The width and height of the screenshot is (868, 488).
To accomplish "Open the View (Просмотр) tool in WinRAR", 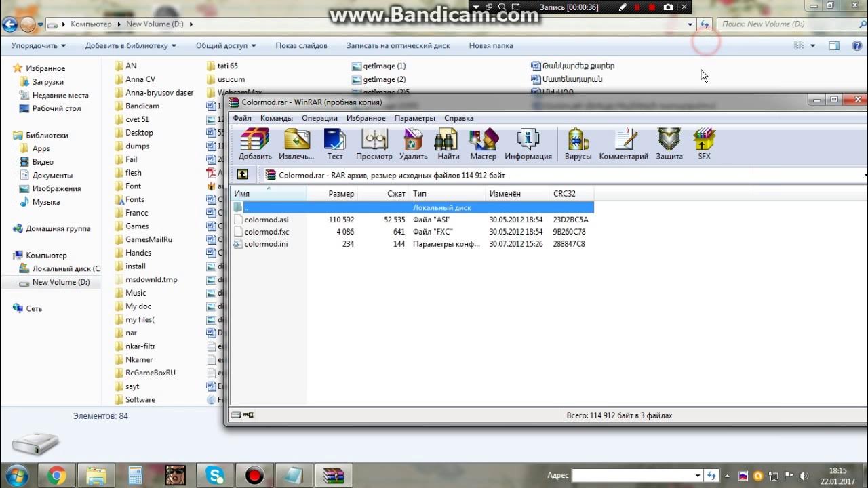I will [x=374, y=144].
